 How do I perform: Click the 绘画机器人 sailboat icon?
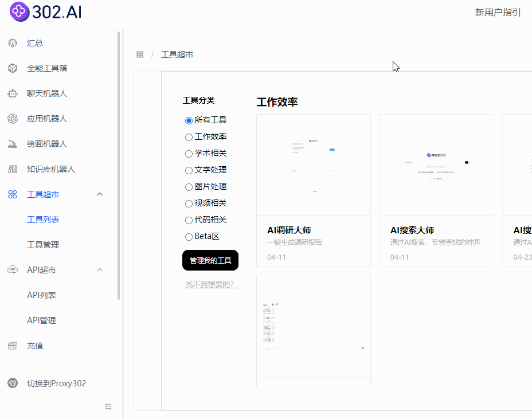coord(13,144)
